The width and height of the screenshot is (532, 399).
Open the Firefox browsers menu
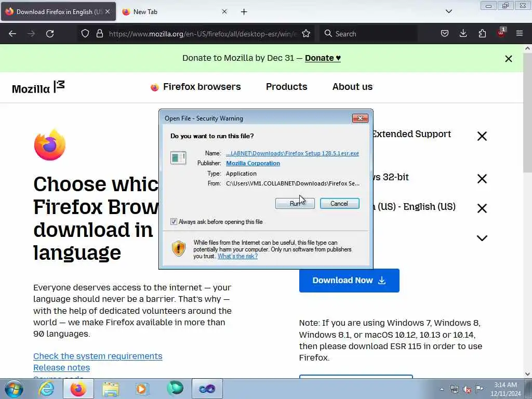pos(195,87)
